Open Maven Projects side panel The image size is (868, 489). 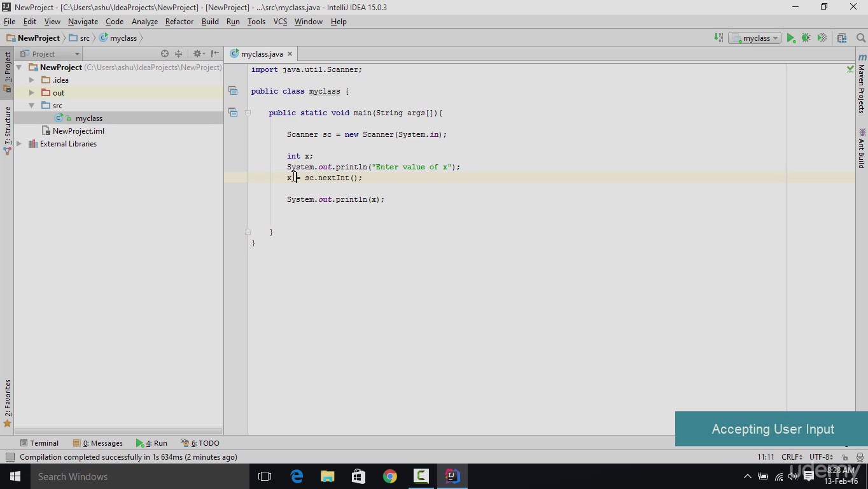pos(862,84)
